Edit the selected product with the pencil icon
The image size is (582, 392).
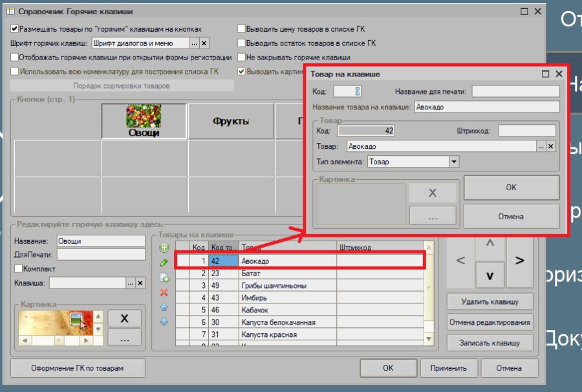pyautogui.click(x=164, y=263)
